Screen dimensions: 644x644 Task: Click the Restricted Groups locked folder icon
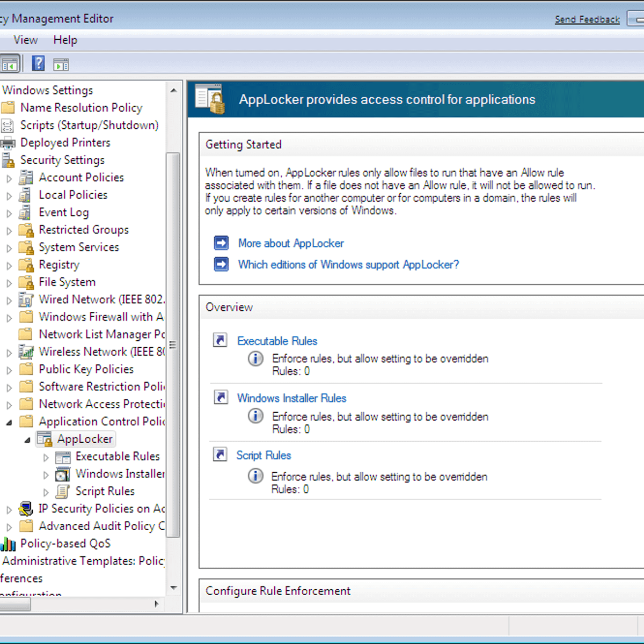tap(26, 230)
